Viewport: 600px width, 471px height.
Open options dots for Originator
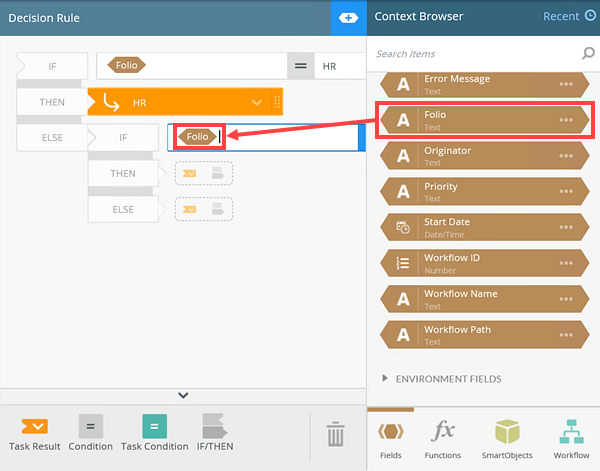(566, 156)
